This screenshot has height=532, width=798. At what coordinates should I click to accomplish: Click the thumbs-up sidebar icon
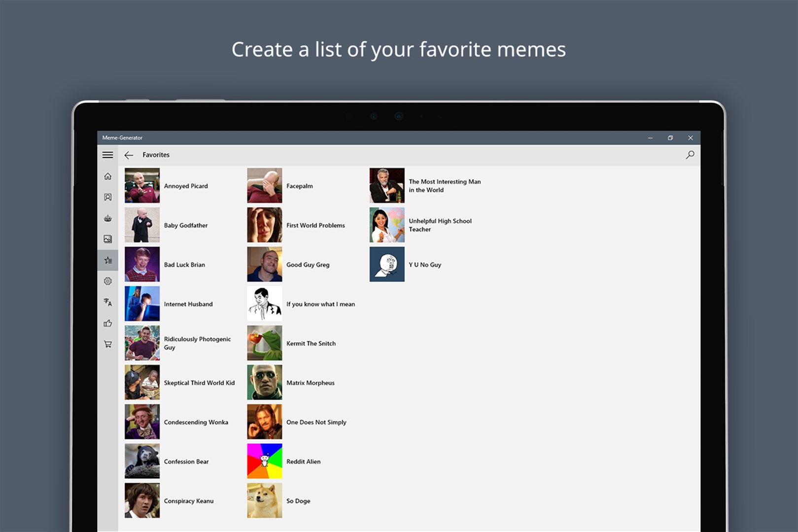pos(107,323)
